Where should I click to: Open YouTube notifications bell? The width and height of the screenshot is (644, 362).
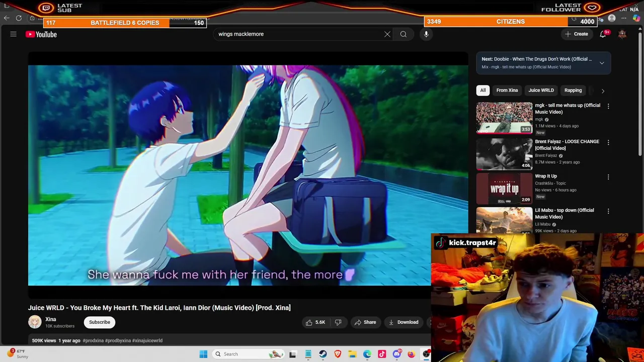603,34
